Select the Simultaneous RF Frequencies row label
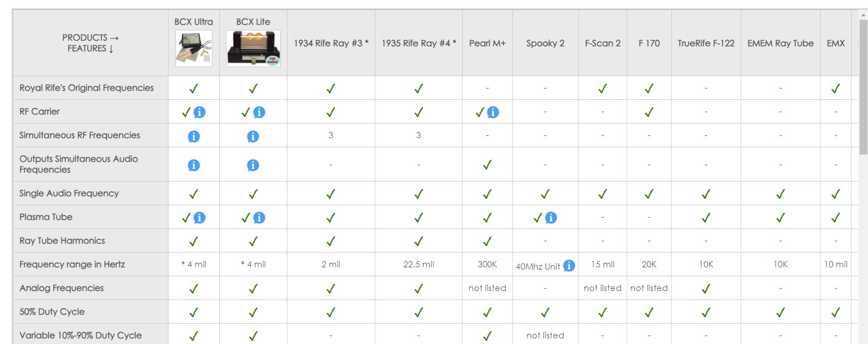 pyautogui.click(x=80, y=135)
